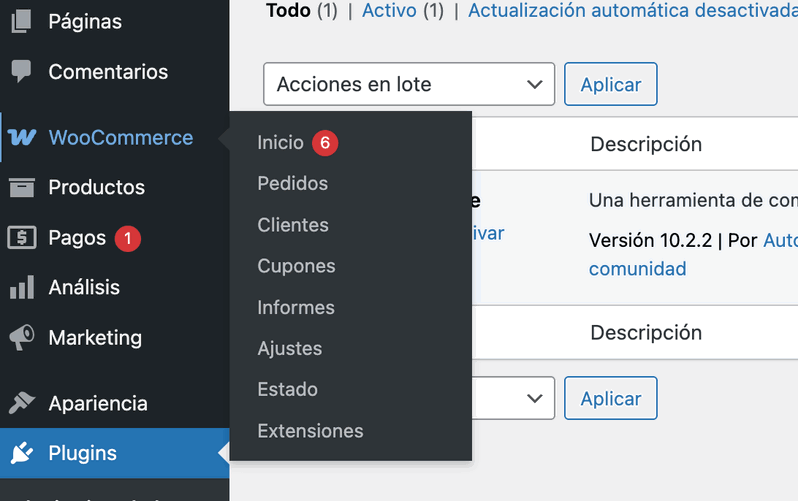Click the Apariencia paintbrush icon
The image size is (798, 501).
pos(21,403)
